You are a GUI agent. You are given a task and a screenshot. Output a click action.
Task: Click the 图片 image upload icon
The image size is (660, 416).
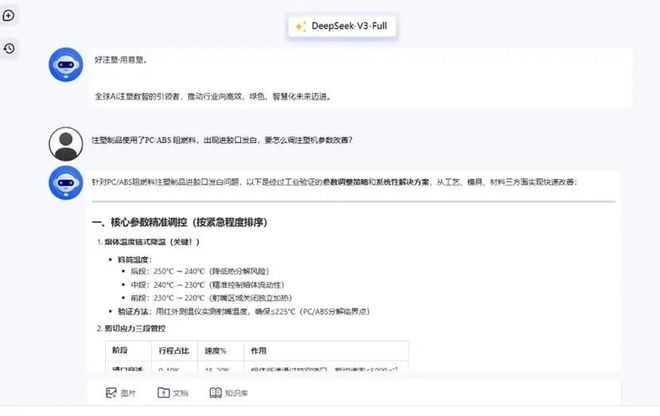tap(111, 393)
